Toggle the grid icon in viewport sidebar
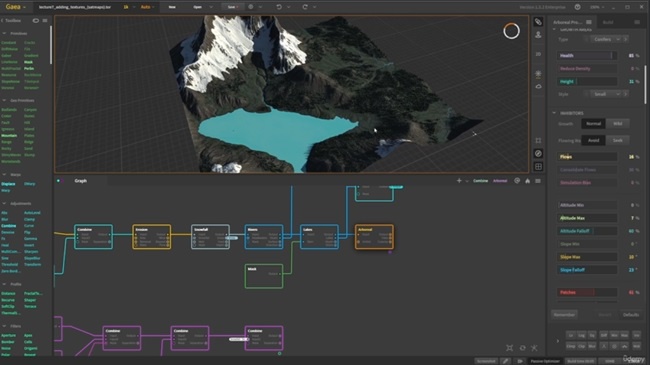 [x=538, y=166]
